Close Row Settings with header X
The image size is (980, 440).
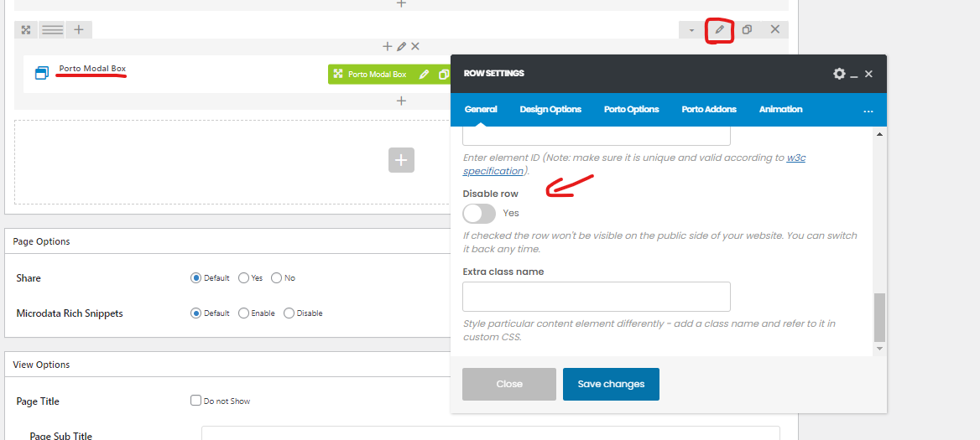tap(868, 74)
